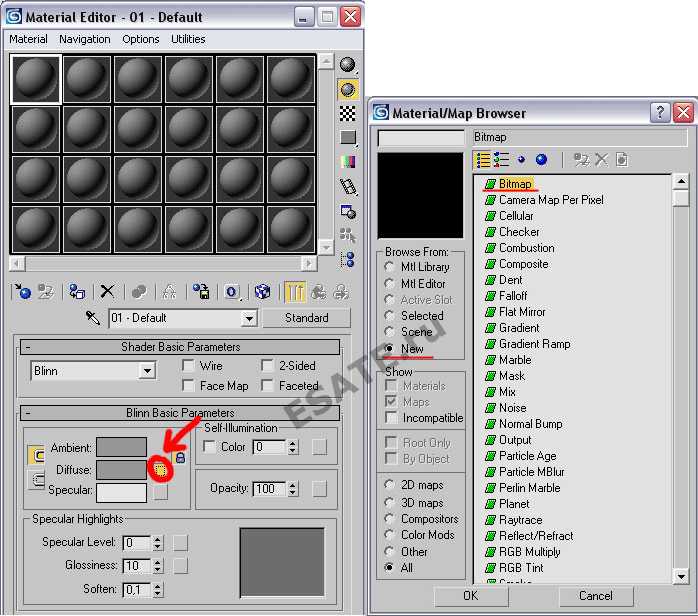
Task: Enable the checkered Background icon
Action: [348, 113]
